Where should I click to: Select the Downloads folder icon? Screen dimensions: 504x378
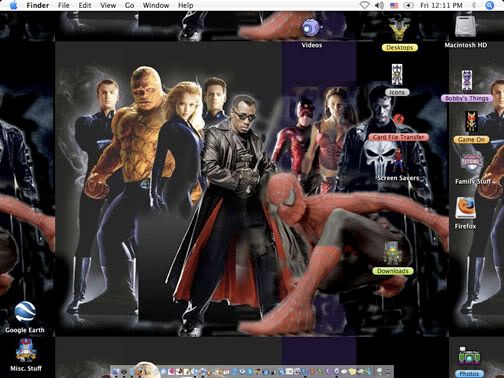[393, 253]
